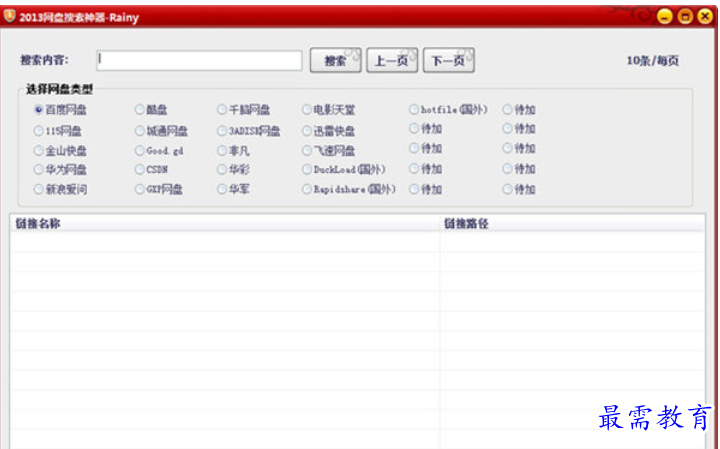Pick the 华彩 radio button
This screenshot has width=720, height=449.
click(x=234, y=170)
